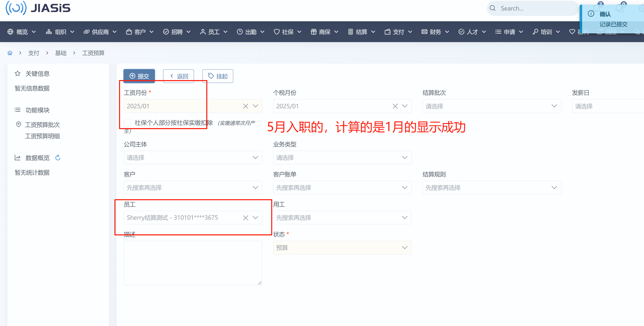Viewport: 644px width, 326px height.
Task: Expand the 业务类型 dropdown
Action: [x=342, y=157]
